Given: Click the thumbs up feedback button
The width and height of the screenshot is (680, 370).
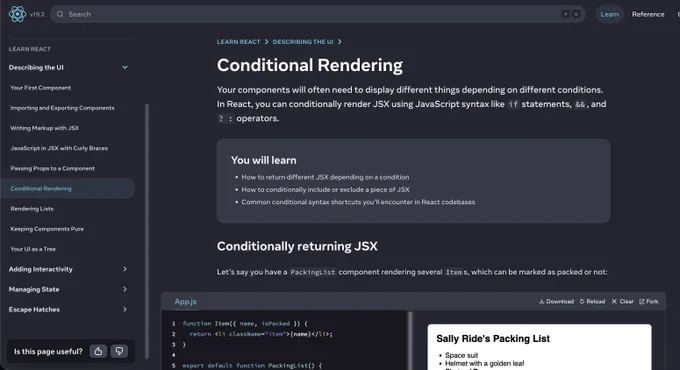Looking at the screenshot, I should (98, 351).
